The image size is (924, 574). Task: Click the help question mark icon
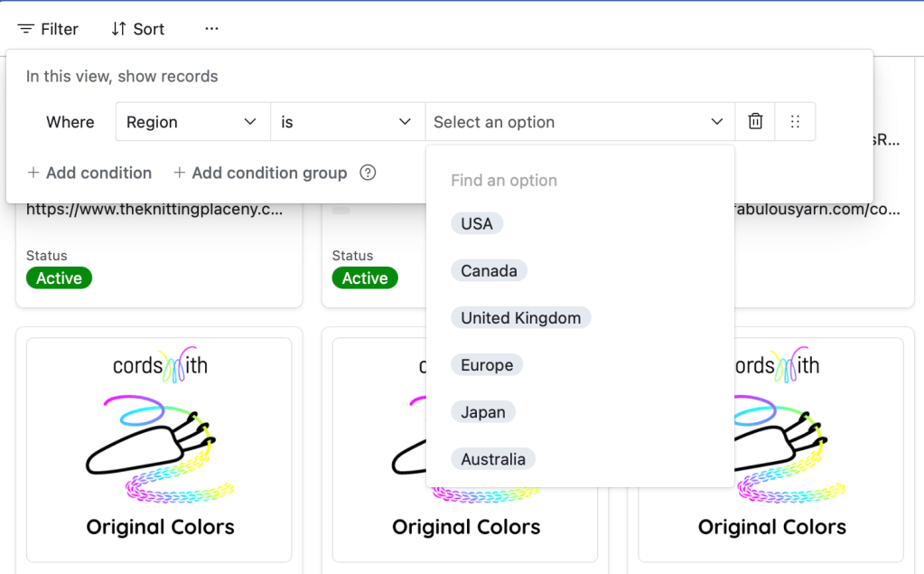368,173
